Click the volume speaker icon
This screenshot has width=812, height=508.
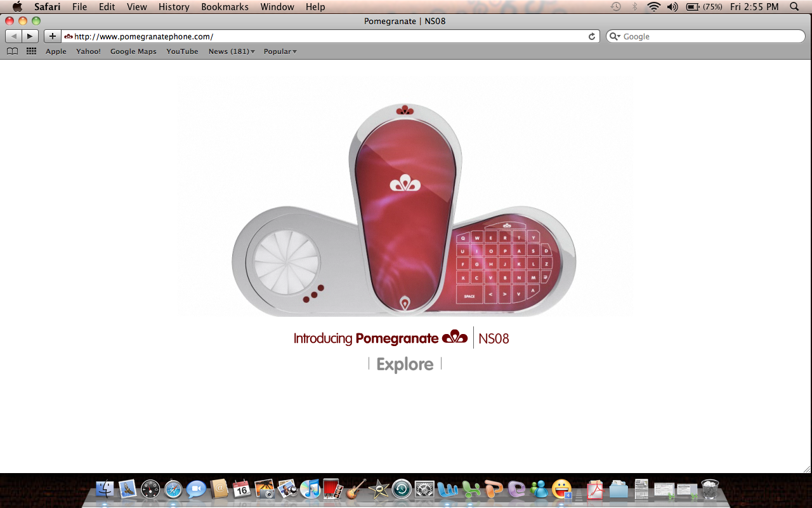click(672, 6)
